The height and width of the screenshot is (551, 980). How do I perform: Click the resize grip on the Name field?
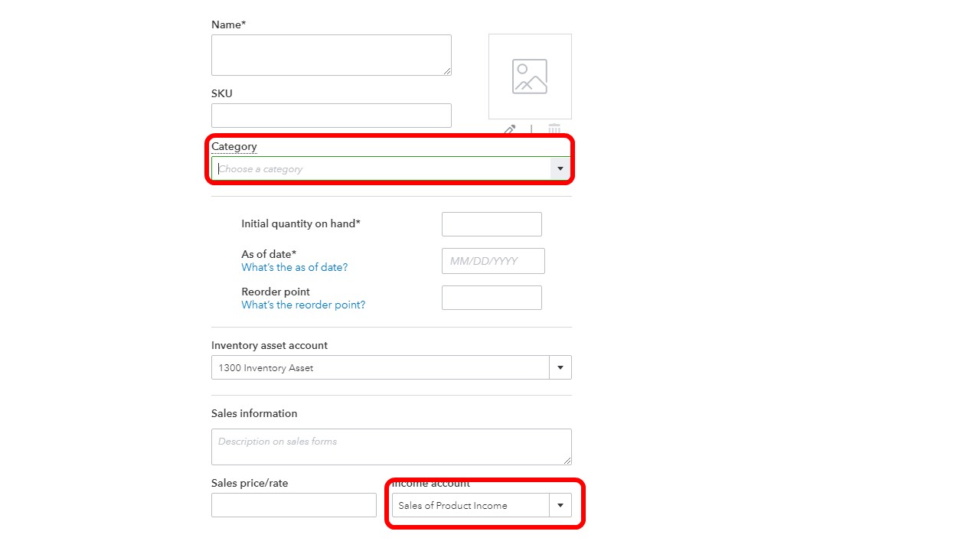pos(448,72)
